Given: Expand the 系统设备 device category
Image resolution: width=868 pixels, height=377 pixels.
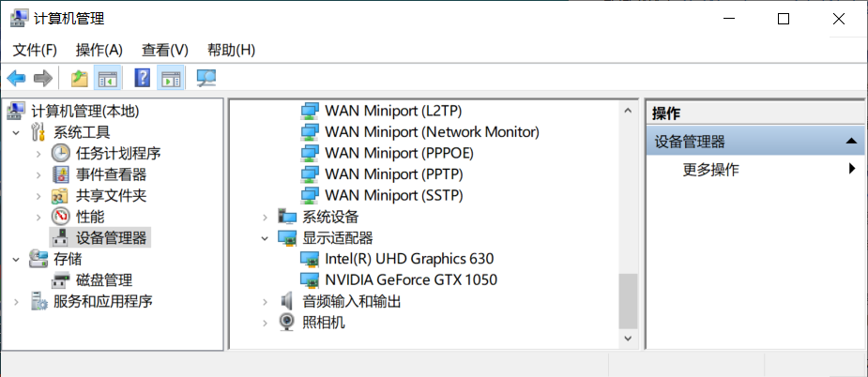Looking at the screenshot, I should 266,217.
